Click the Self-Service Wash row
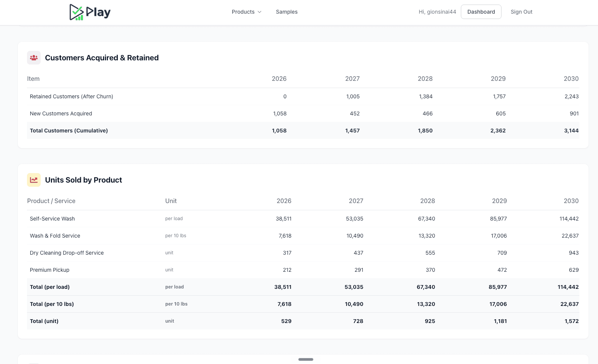 [303, 219]
